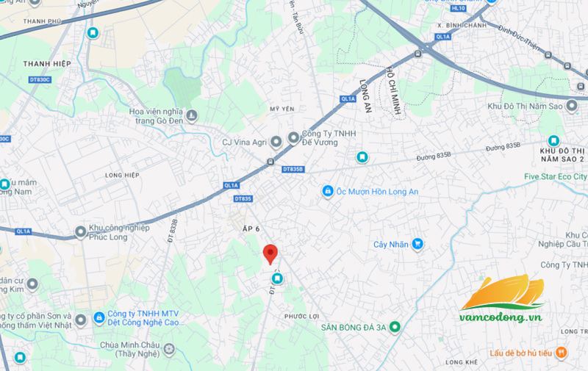Click the Công ty TNHH MTV Dệt marker
The width and height of the screenshot is (588, 371).
[99, 318]
